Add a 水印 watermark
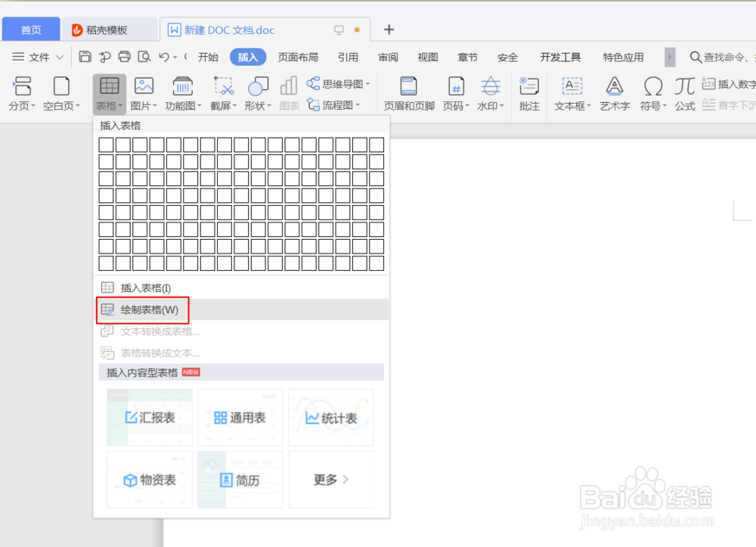The width and height of the screenshot is (756, 547). coord(491,94)
